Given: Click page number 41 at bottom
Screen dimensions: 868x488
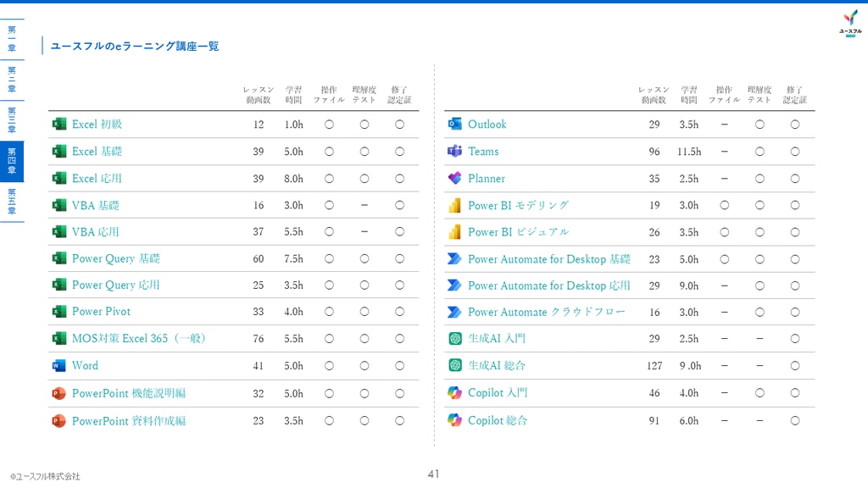Looking at the screenshot, I should pos(433,474).
